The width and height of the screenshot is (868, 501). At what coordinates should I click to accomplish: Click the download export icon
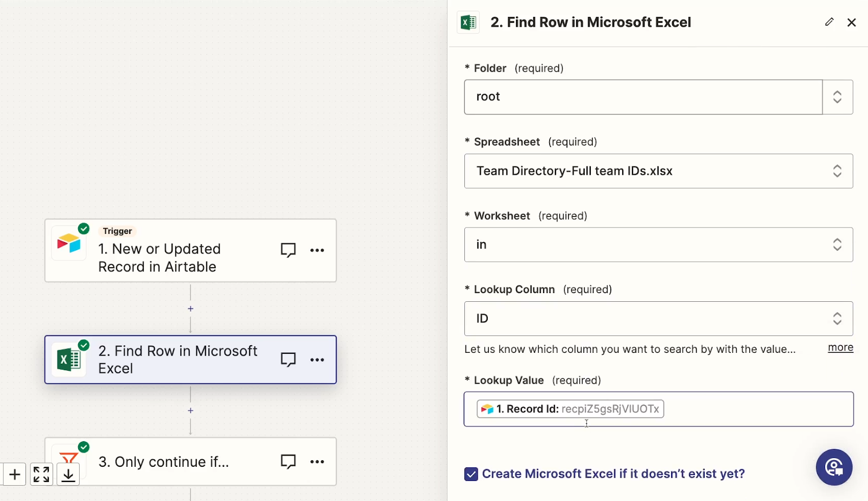point(68,475)
